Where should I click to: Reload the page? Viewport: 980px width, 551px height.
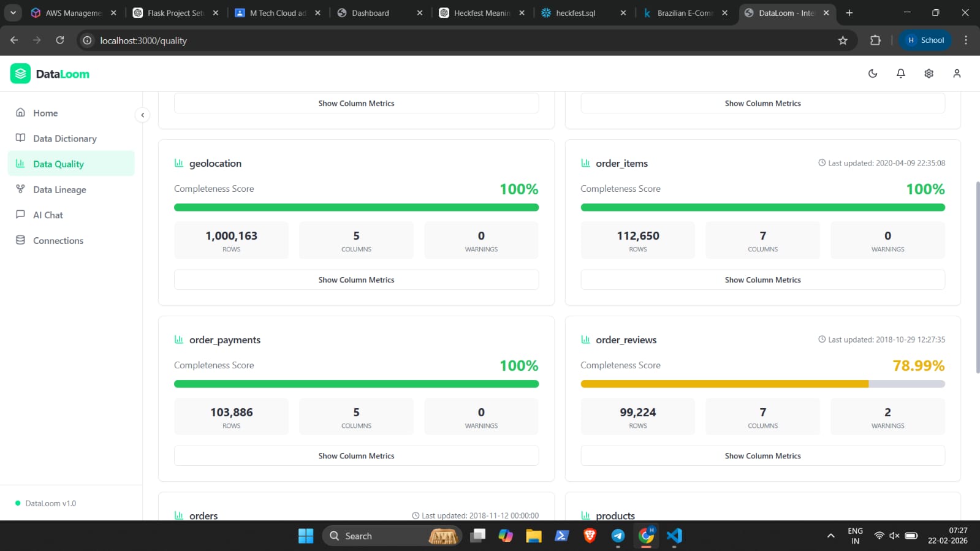[60, 40]
